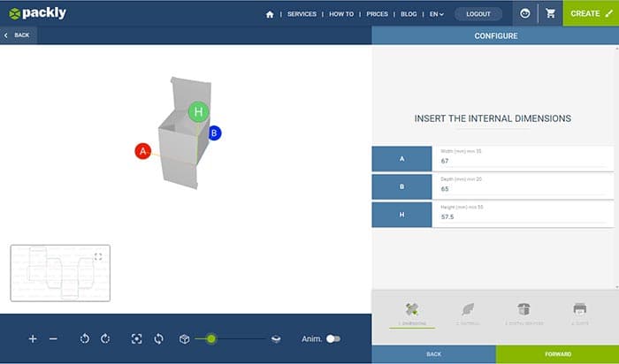
Task: Click the green CREATE button
Action: (590, 13)
